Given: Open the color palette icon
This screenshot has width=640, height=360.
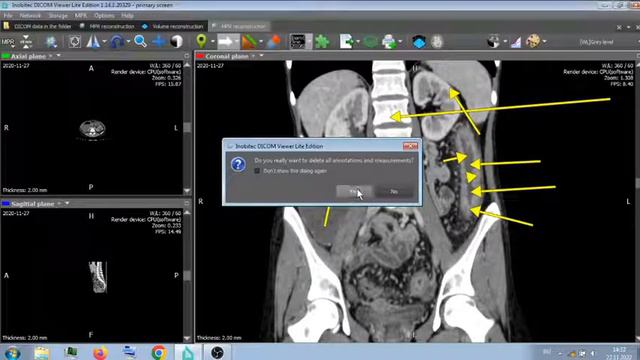Looking at the screenshot, I should [533, 41].
